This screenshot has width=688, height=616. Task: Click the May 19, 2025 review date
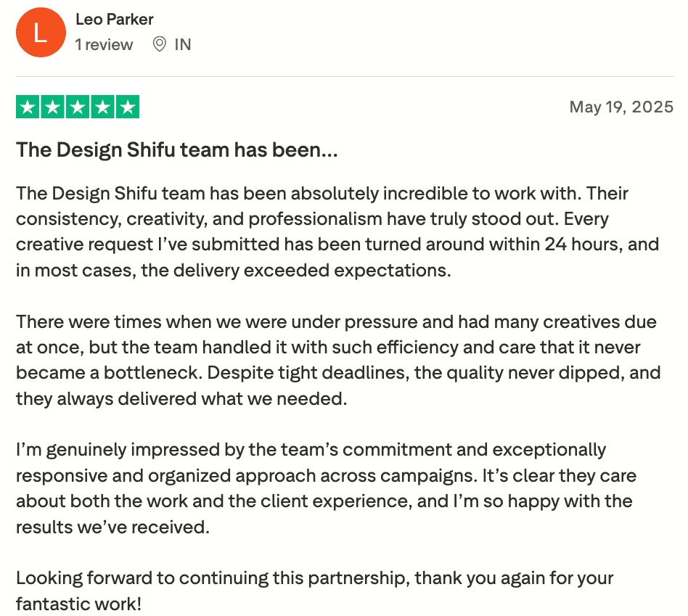coord(621,107)
